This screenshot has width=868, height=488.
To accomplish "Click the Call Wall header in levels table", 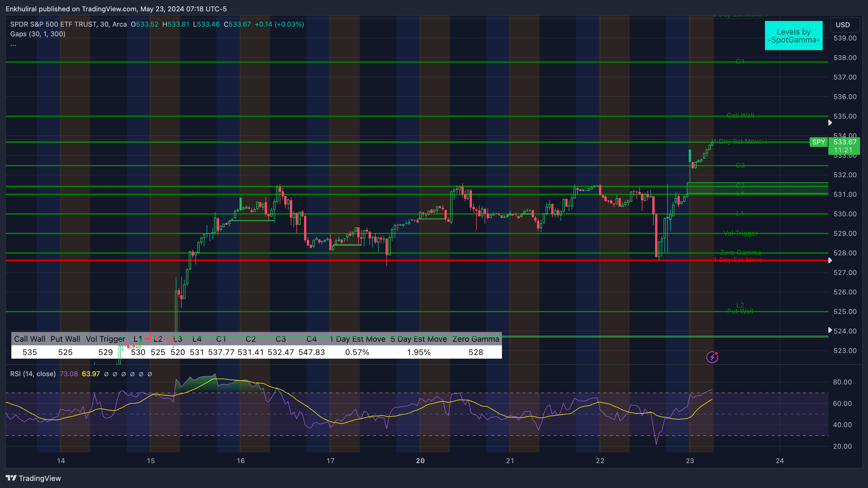I will 30,339.
